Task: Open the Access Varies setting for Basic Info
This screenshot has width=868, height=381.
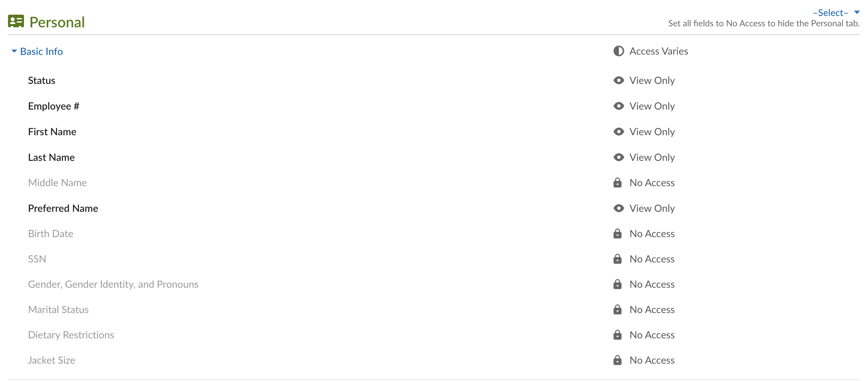Action: (x=658, y=51)
